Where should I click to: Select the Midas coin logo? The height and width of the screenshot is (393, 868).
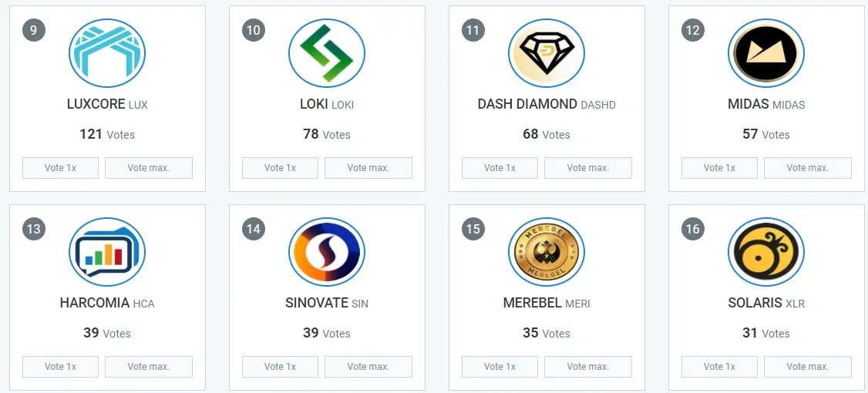(x=766, y=53)
